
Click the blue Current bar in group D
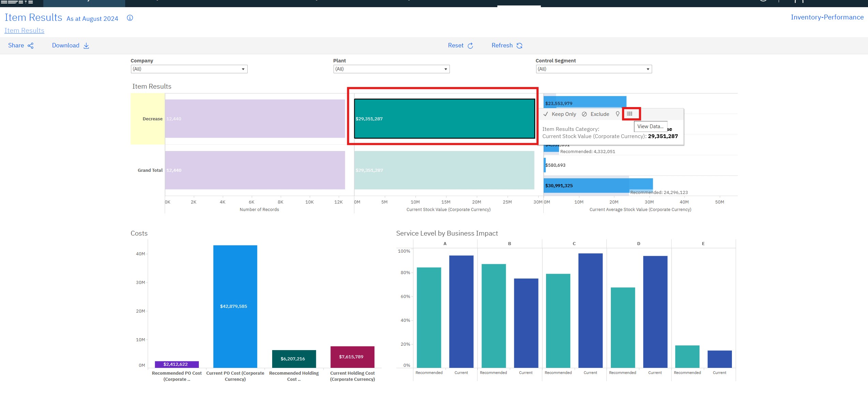(655, 312)
